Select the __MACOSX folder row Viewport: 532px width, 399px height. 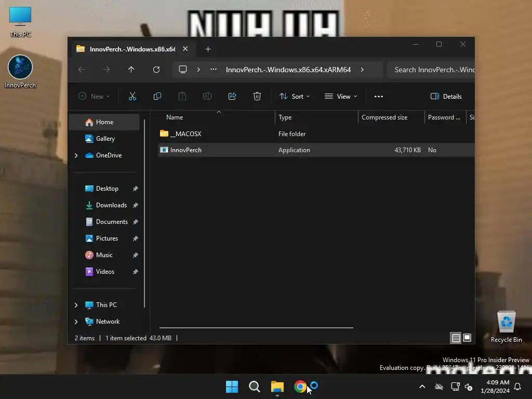(x=316, y=134)
